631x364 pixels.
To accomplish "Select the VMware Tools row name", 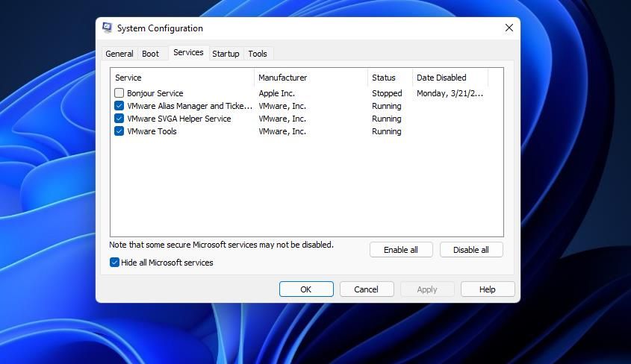I will pyautogui.click(x=152, y=131).
